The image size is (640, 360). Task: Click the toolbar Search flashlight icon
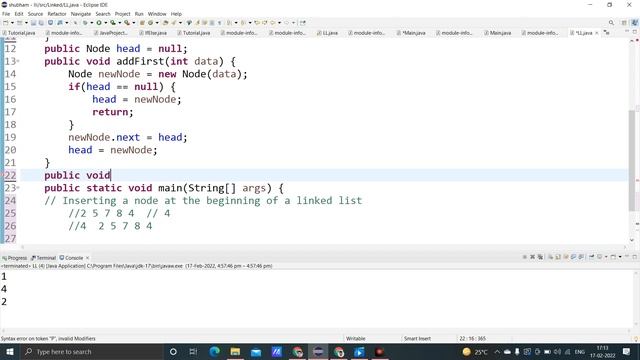click(173, 23)
